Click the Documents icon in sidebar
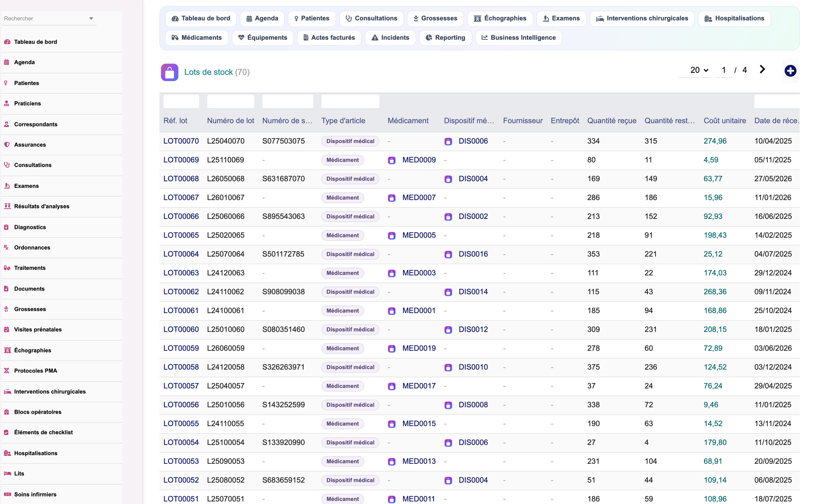 coord(6,289)
